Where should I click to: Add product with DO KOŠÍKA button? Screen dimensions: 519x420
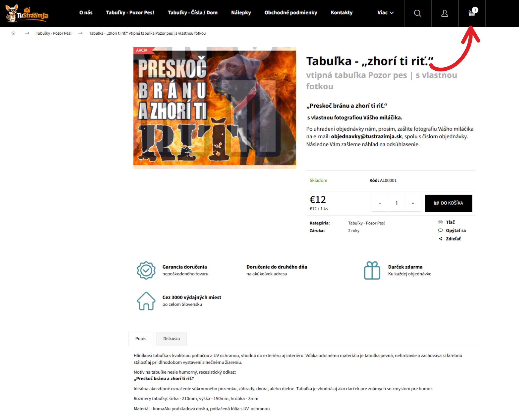pyautogui.click(x=448, y=203)
